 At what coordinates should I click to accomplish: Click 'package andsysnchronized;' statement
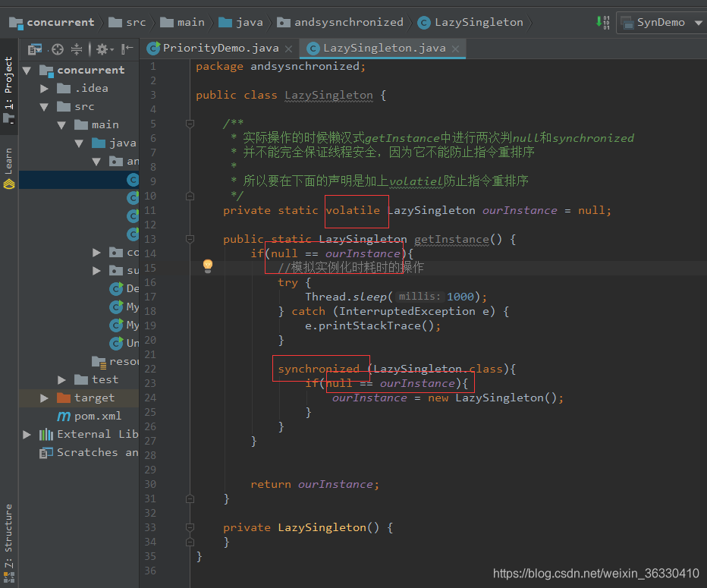[281, 66]
